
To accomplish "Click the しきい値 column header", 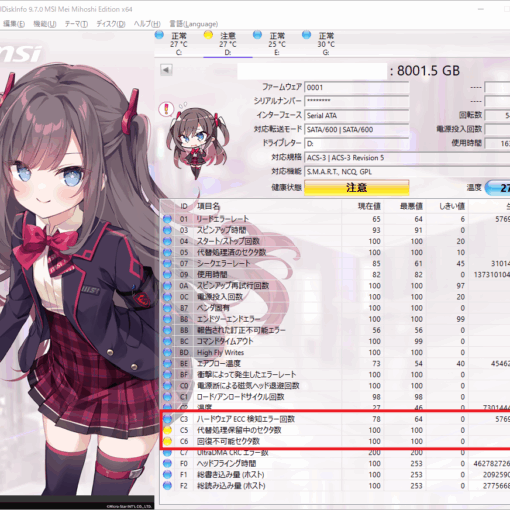I will point(452,206).
